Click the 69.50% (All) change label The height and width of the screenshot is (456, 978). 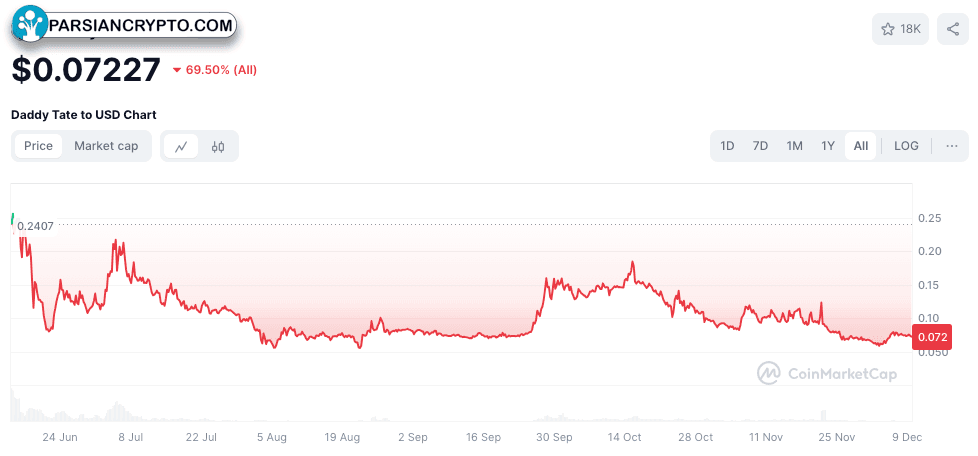(221, 70)
